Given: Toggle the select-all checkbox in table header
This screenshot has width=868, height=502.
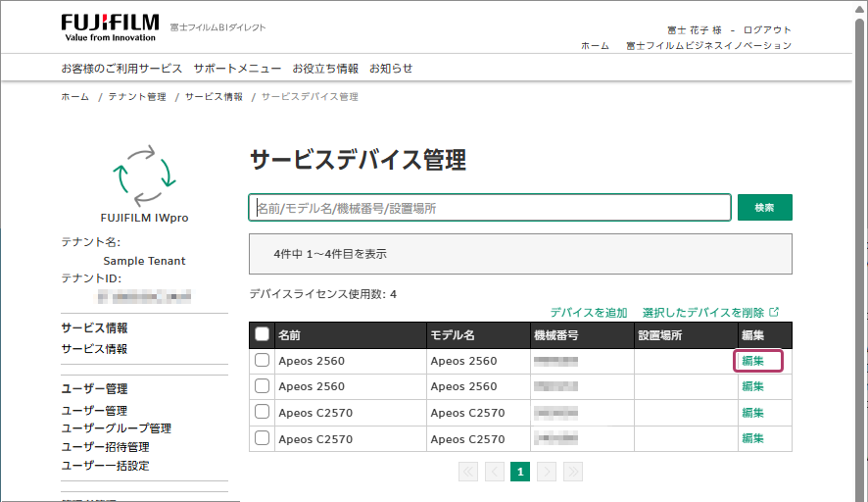Looking at the screenshot, I should pyautogui.click(x=262, y=334).
